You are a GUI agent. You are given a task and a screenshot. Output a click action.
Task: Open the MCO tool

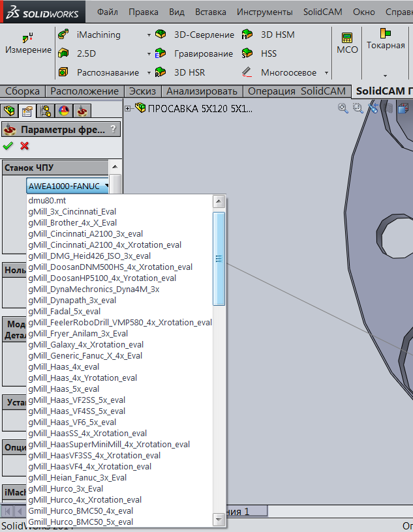point(347,43)
